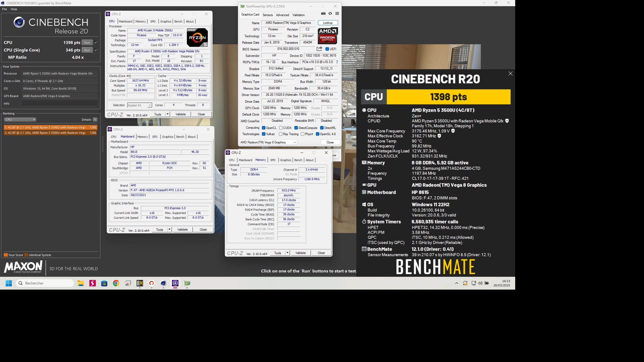Select the Graphics tab in the CPU-Z Mainboard window
This screenshot has height=362, width=644.
coord(167,137)
